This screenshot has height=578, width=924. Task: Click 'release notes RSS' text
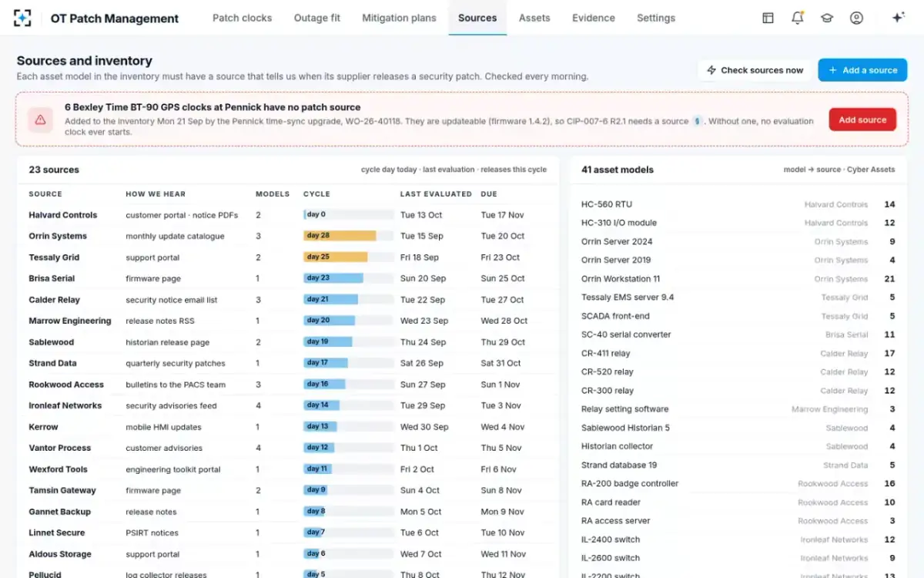pyautogui.click(x=160, y=321)
